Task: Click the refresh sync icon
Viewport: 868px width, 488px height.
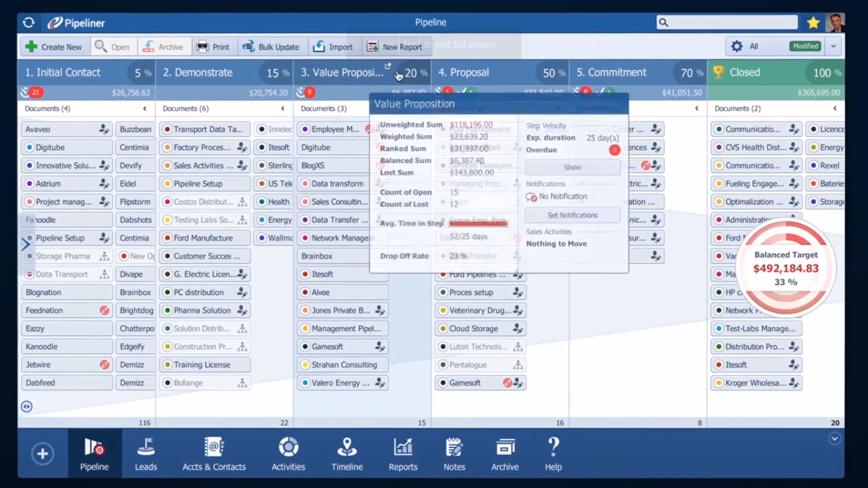Action: 29,23
